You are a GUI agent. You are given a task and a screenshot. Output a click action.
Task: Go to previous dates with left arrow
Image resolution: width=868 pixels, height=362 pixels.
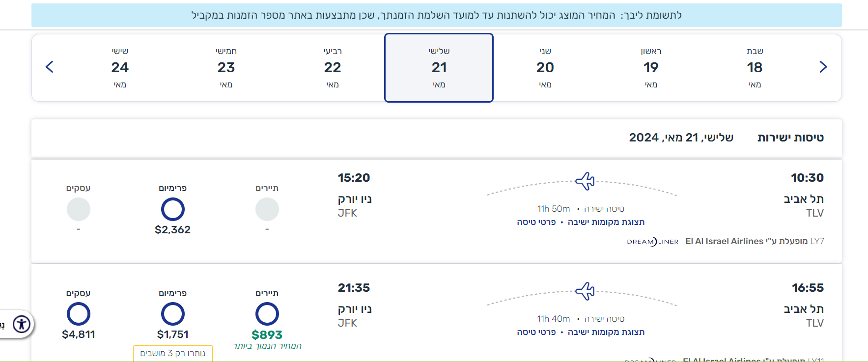[49, 67]
